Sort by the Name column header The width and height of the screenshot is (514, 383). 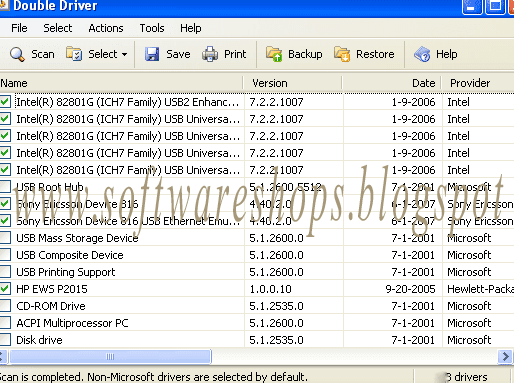click(121, 83)
